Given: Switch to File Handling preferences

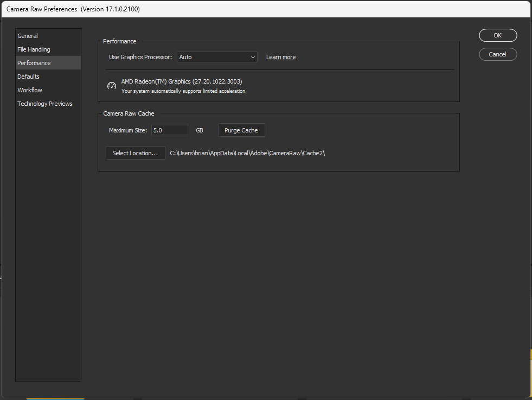Looking at the screenshot, I should tap(34, 49).
